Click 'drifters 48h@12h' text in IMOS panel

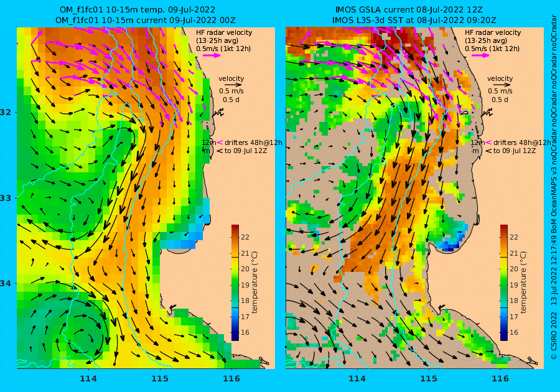522,142
